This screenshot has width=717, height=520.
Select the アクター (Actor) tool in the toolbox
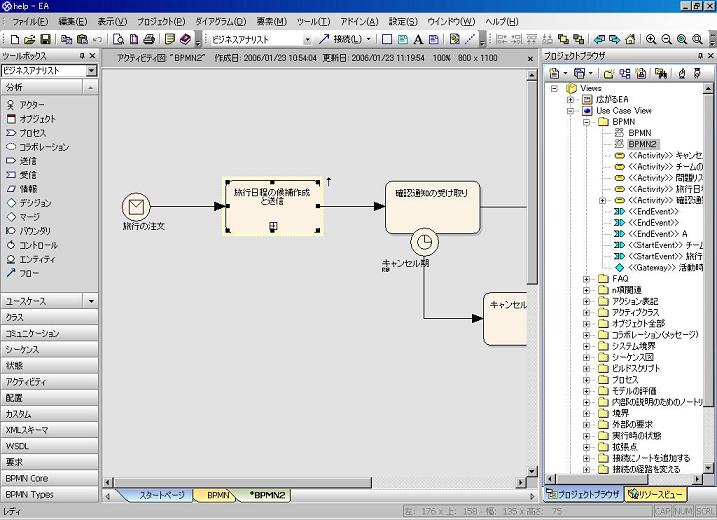30,104
